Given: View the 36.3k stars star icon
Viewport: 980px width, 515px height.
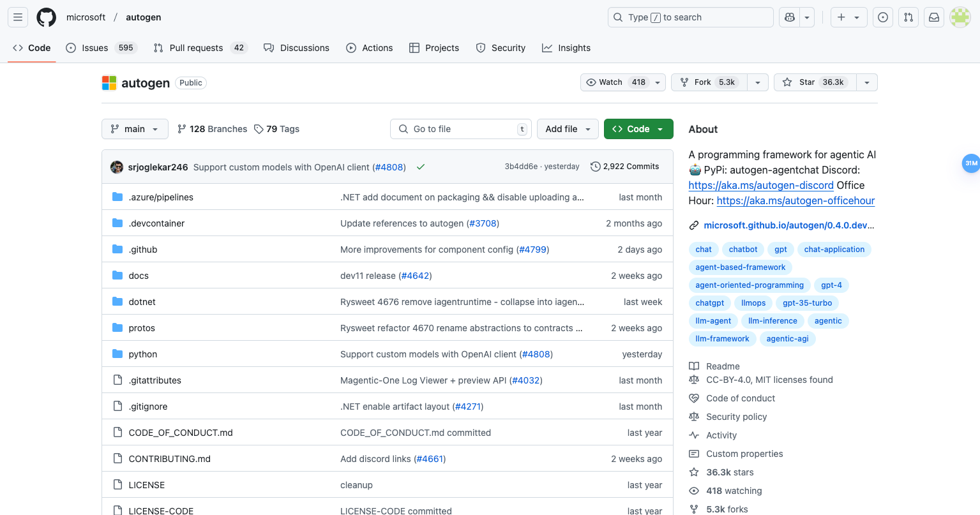Looking at the screenshot, I should tap(694, 472).
